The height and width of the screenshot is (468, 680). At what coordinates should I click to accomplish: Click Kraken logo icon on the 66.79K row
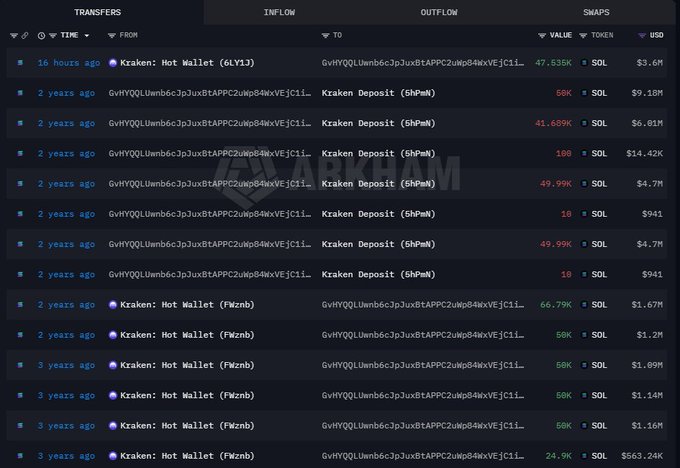point(113,304)
